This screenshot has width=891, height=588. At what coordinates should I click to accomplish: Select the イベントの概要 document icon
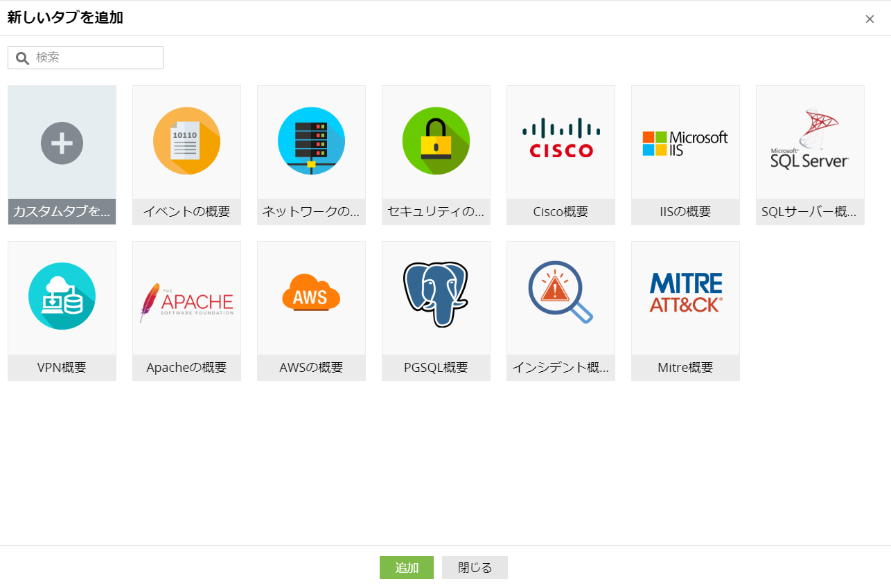186,141
